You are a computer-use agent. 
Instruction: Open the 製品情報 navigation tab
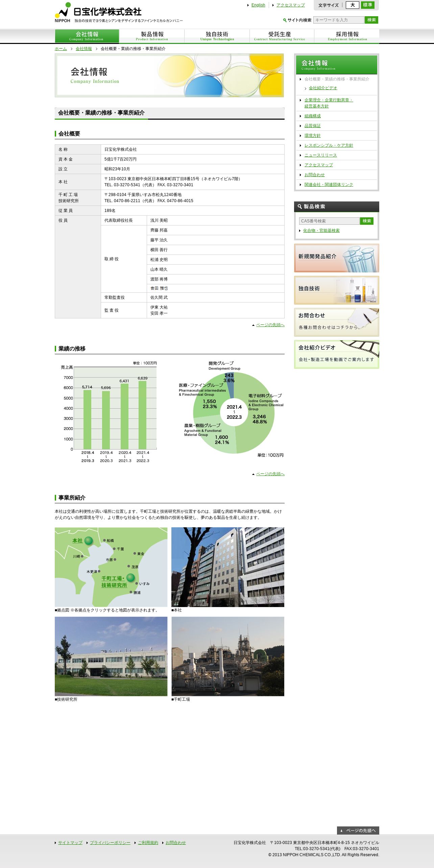coord(152,36)
